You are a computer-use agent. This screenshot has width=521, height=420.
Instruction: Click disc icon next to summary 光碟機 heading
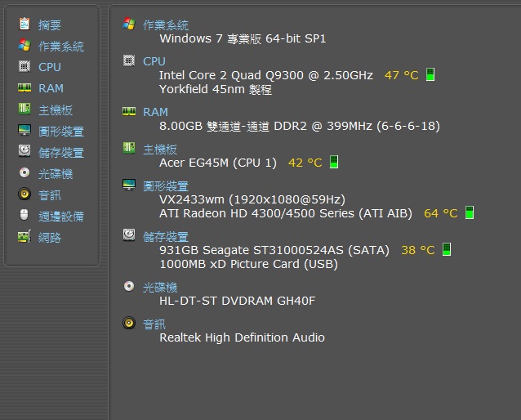pos(129,286)
